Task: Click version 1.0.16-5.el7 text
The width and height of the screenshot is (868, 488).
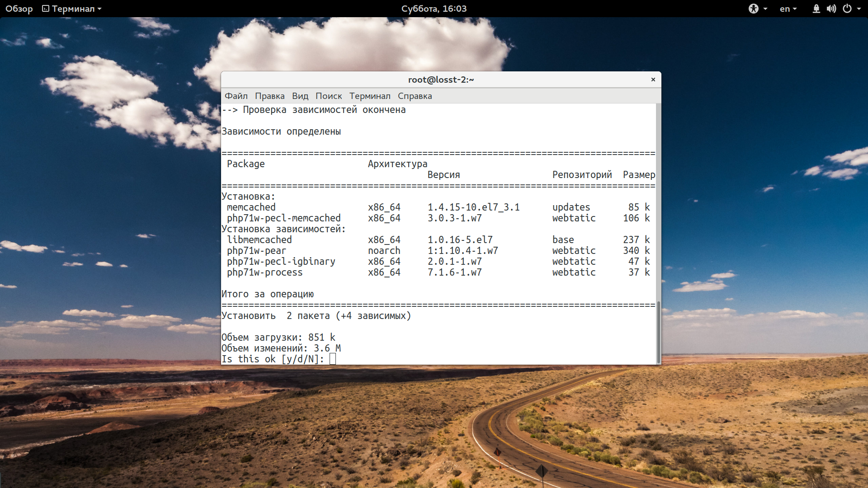Action: (460, 239)
